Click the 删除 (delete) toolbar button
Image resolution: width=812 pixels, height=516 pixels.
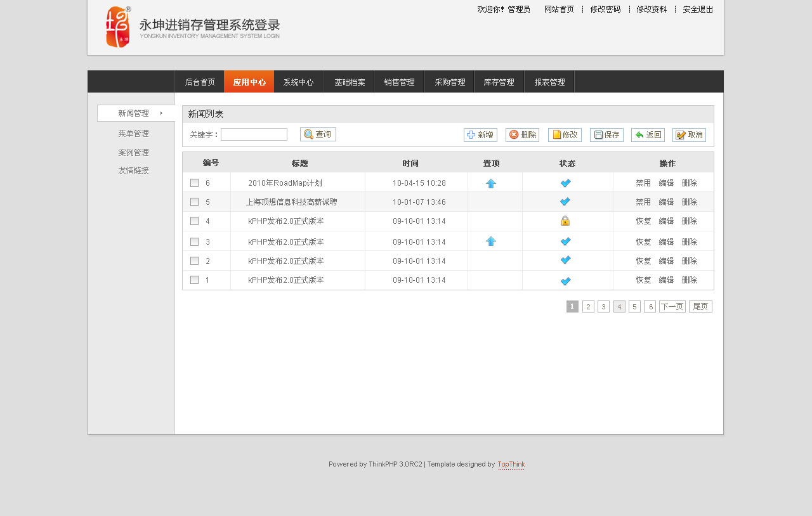pos(522,135)
